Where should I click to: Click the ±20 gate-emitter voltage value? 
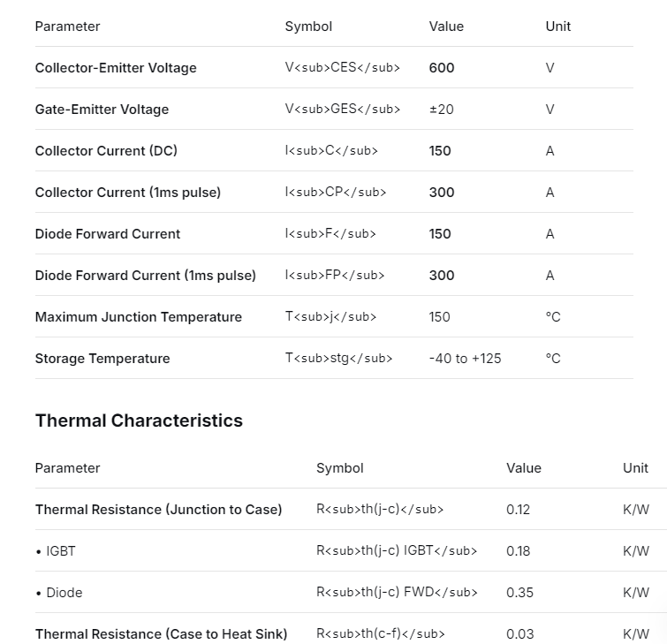click(441, 110)
